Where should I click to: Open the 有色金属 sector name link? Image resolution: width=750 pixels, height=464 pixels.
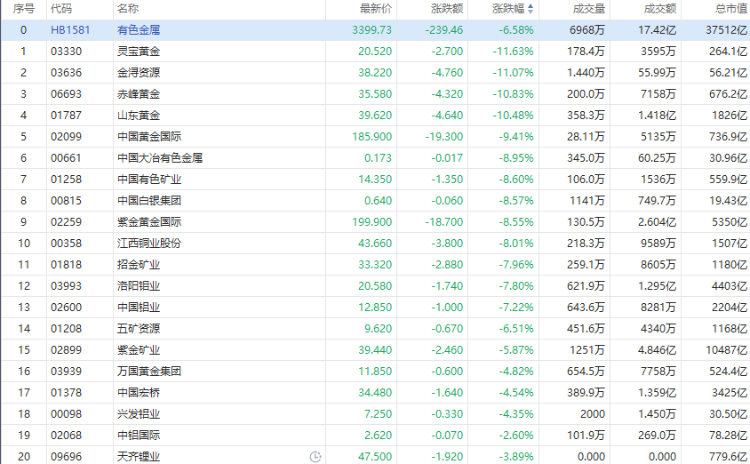pos(139,30)
